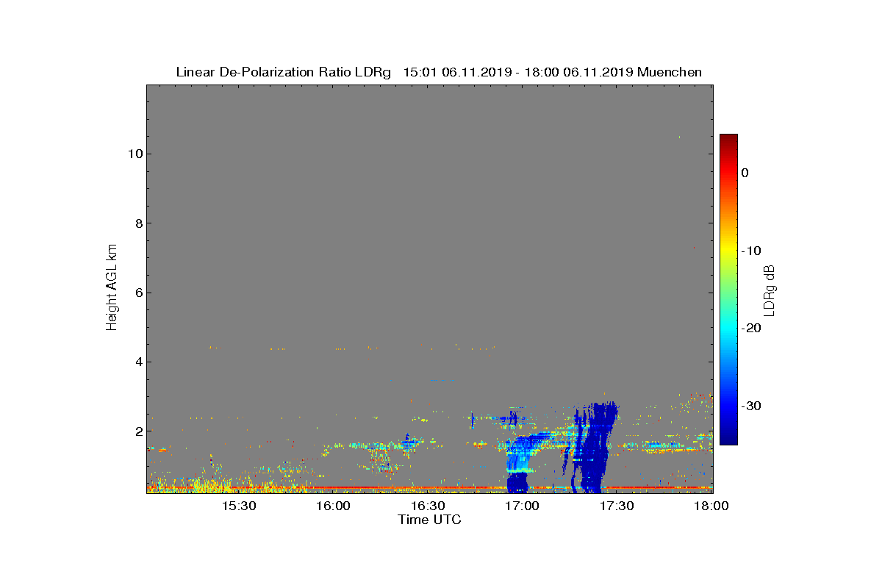Click the colorbar value 0

point(745,173)
